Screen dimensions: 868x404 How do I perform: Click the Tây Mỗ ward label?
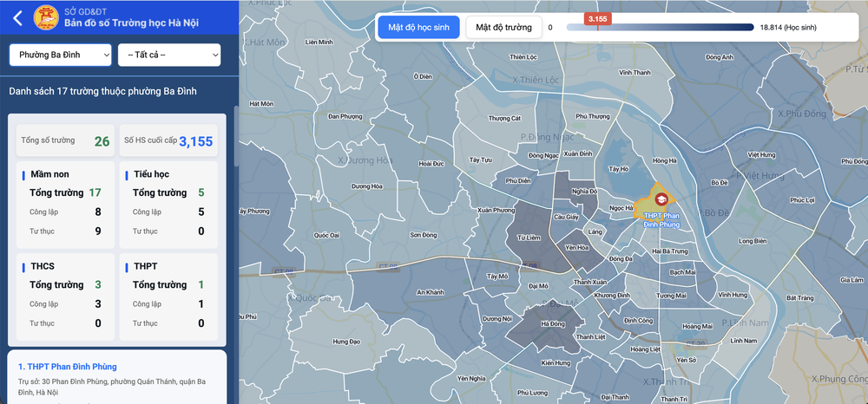[x=497, y=277]
